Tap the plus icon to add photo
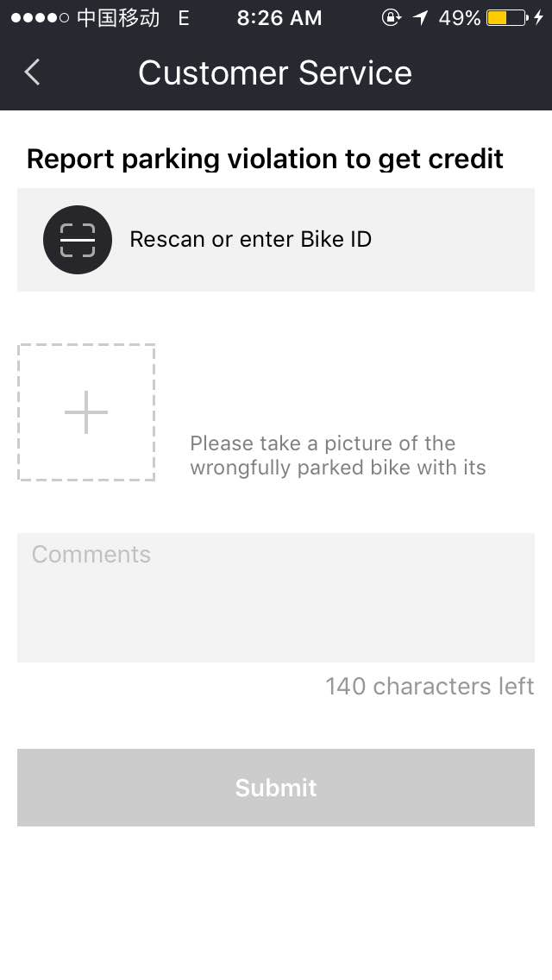 [x=86, y=412]
